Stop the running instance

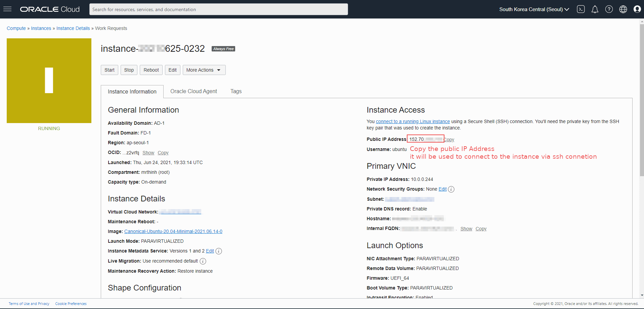129,70
